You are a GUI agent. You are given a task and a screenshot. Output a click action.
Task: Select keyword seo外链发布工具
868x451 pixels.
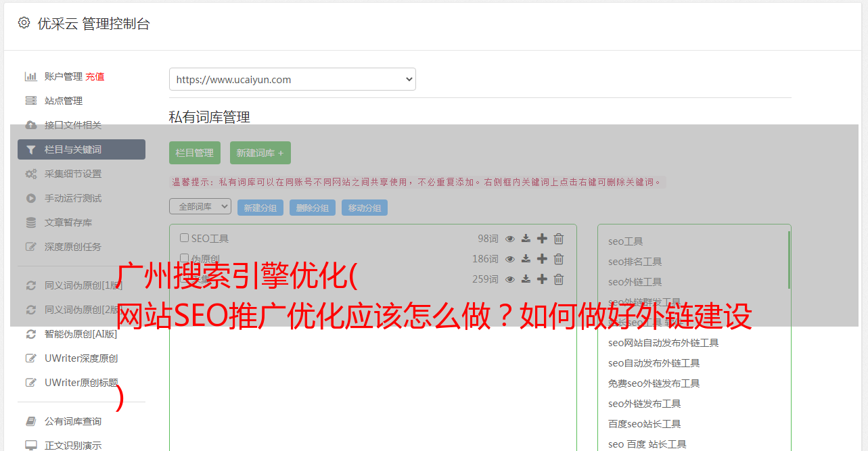[x=645, y=404]
